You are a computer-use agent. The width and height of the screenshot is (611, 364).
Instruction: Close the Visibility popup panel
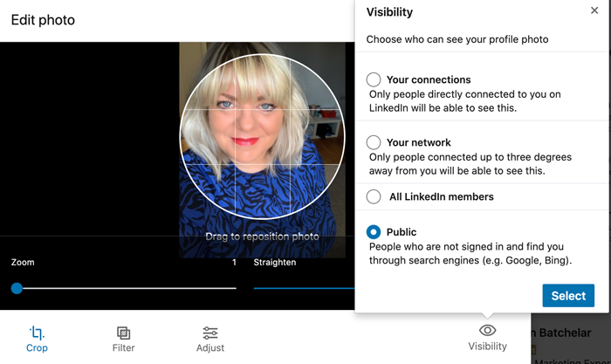594,10
